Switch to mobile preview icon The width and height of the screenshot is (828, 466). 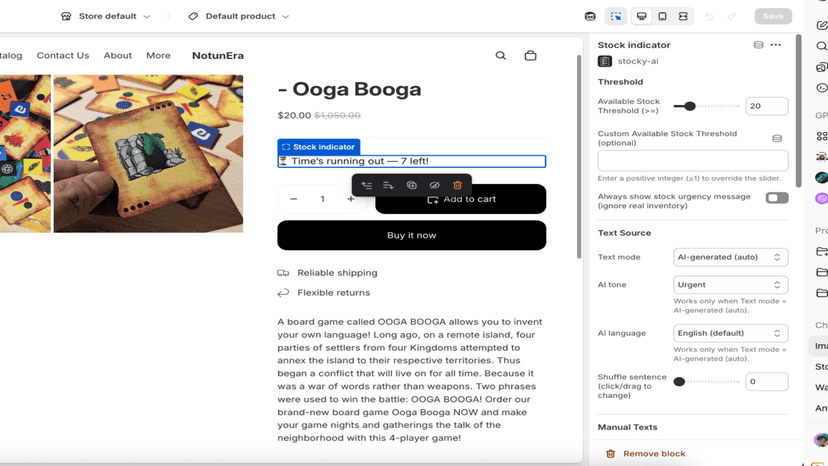(x=662, y=16)
